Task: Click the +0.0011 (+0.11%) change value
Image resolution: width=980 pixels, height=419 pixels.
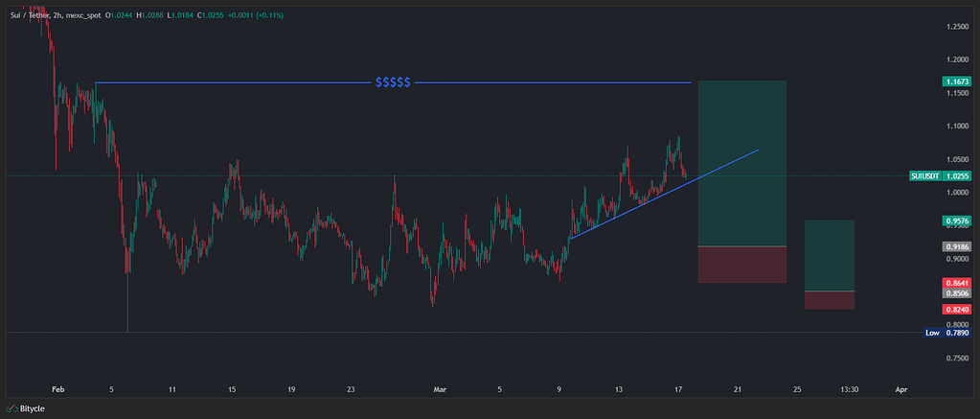Action: tap(255, 15)
